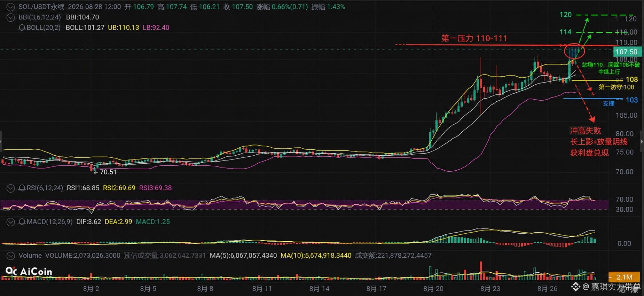
Task: Click the LB:92.40 lower band value
Action: tap(156, 28)
